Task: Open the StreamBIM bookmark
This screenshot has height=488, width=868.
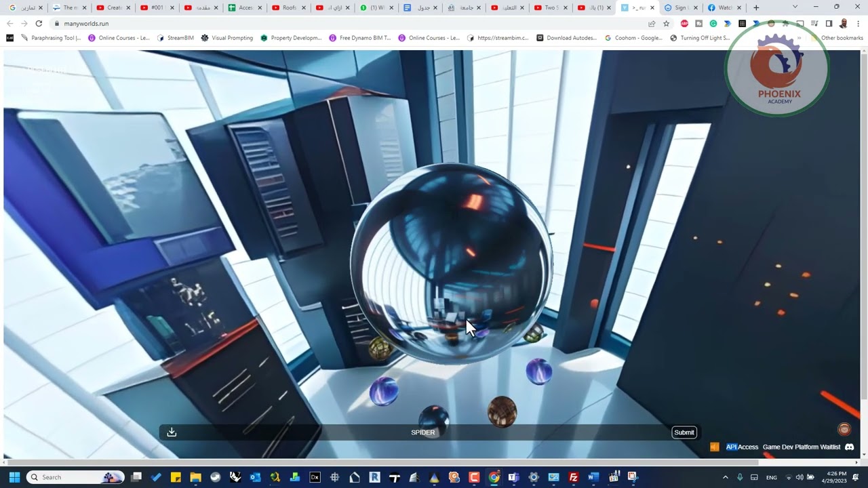Action: [x=176, y=38]
